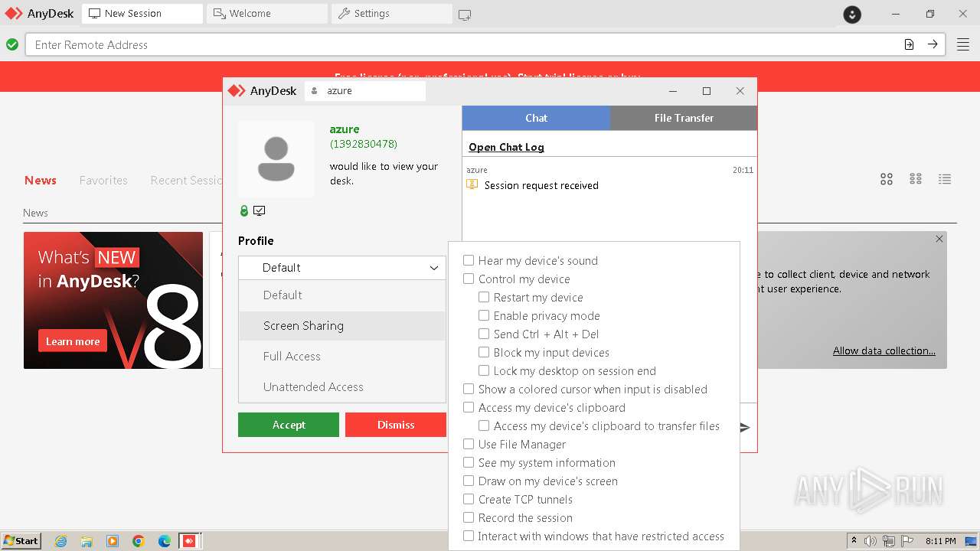Click the green connection status icon
Screen dimensions: 980x551
coord(12,44)
